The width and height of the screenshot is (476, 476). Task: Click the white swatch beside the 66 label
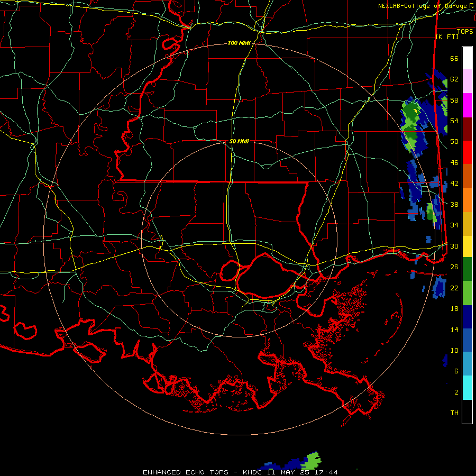click(467, 58)
